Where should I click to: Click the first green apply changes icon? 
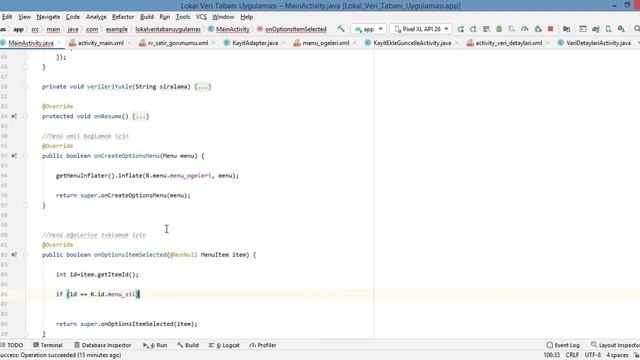(x=461, y=29)
